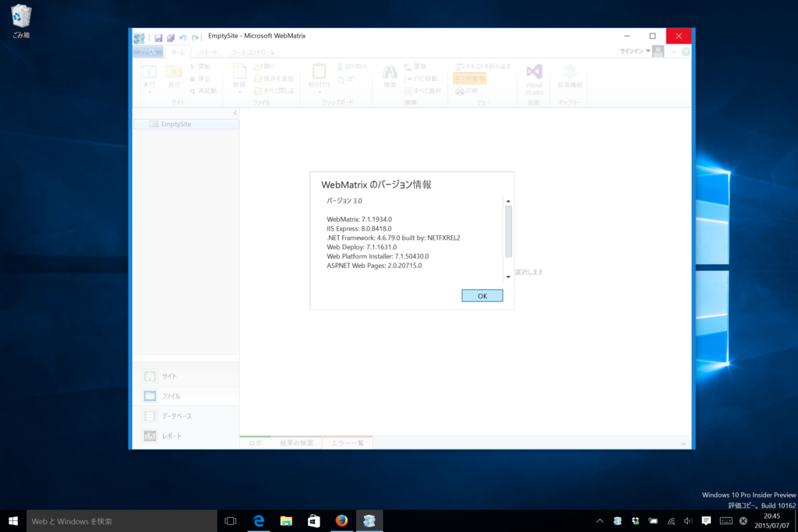
Task: Open the Error List (エラー一覧) tab
Action: click(348, 443)
